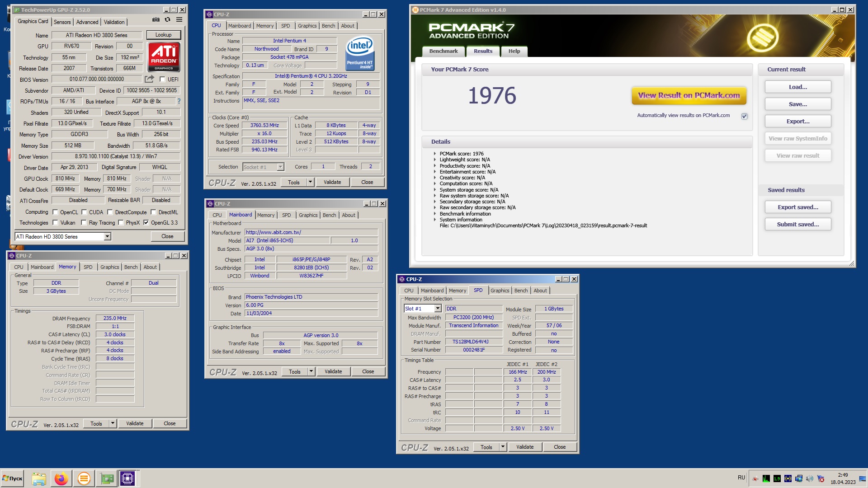Open GPU-Z hamburger menu icon
The width and height of the screenshot is (868, 488).
(179, 20)
